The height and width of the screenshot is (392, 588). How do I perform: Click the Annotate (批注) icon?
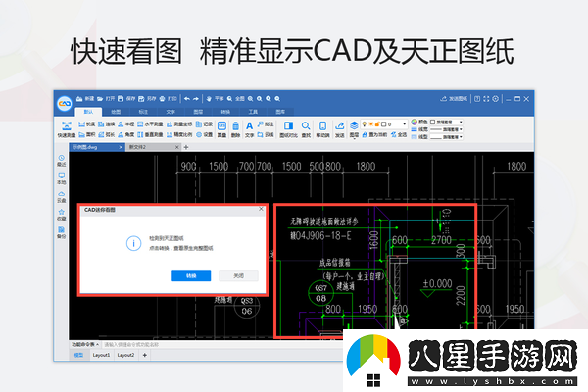point(261,124)
